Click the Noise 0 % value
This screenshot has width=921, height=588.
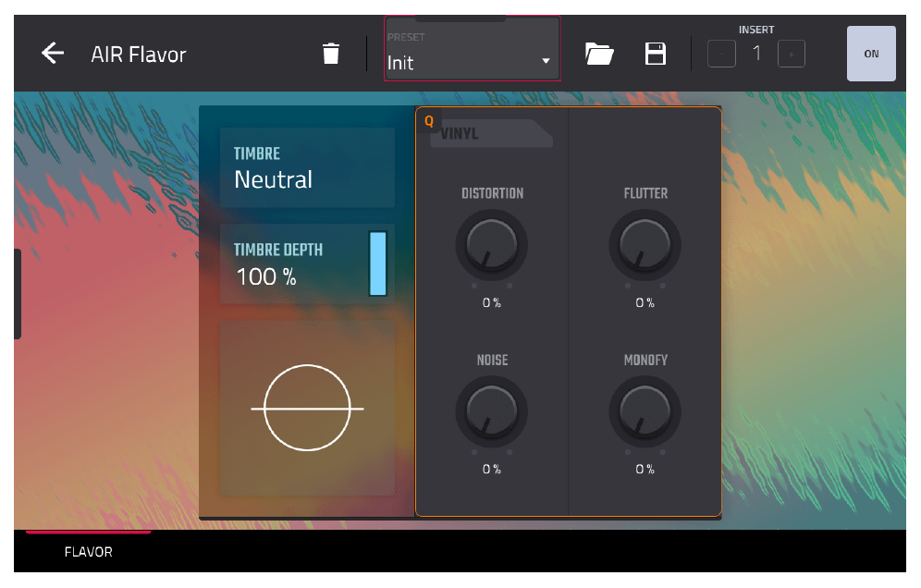[492, 469]
